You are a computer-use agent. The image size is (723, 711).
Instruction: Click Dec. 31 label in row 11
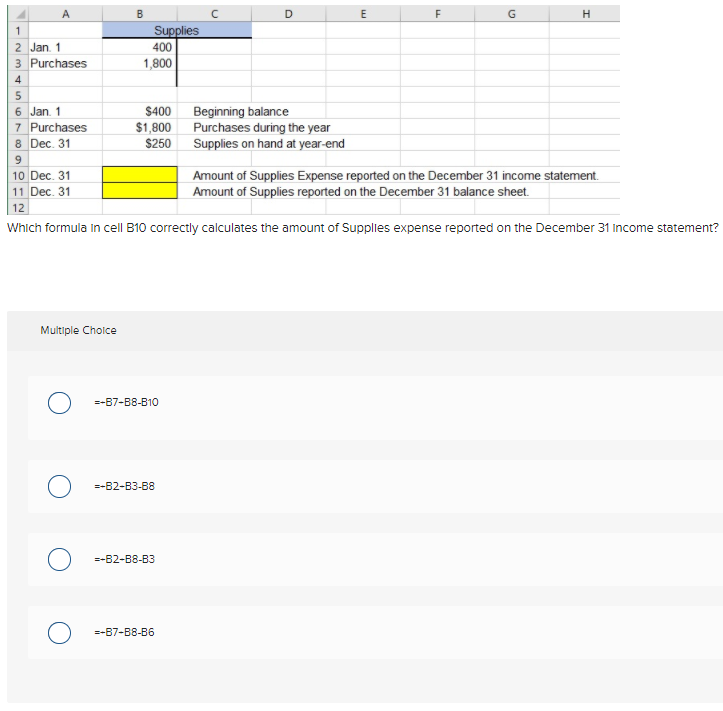50,192
